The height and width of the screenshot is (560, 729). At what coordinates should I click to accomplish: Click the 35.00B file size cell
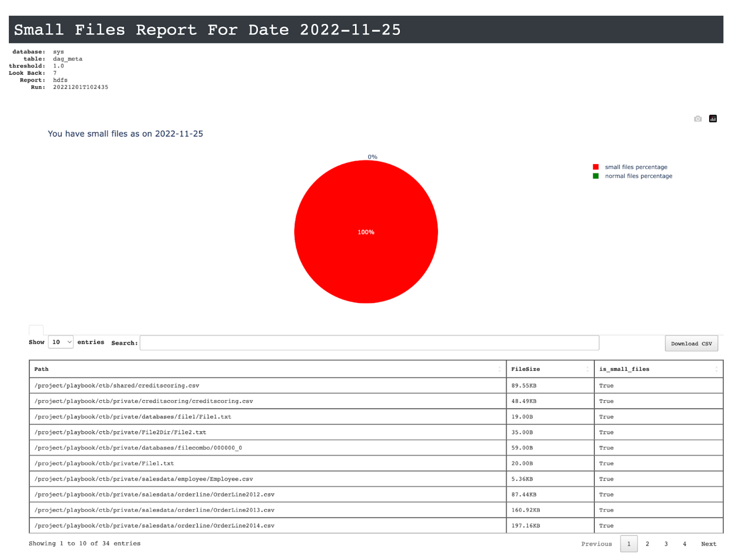point(550,432)
